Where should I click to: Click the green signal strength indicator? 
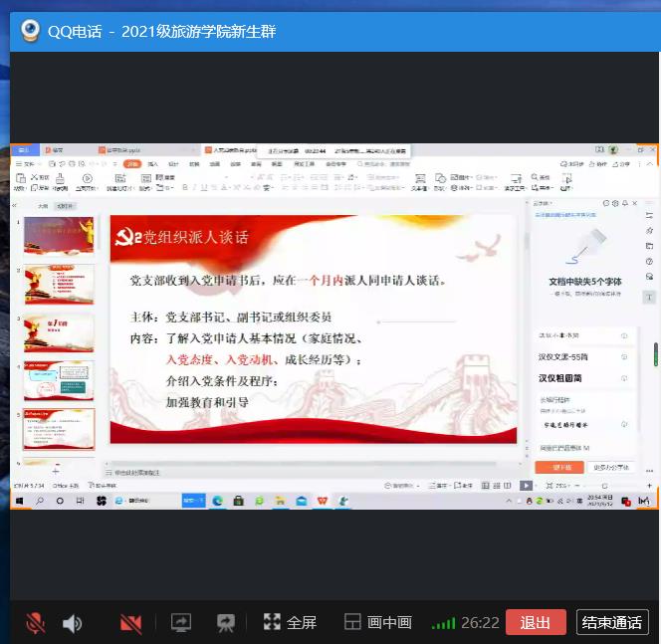[443, 624]
